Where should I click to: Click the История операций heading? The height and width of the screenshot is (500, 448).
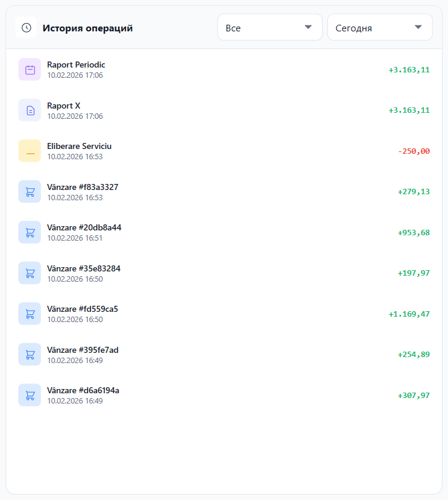click(x=87, y=28)
